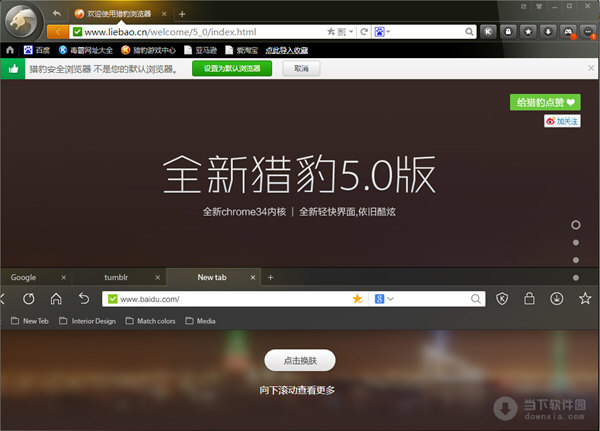Click the outline star icon in preview
The height and width of the screenshot is (431, 600).
tap(585, 298)
